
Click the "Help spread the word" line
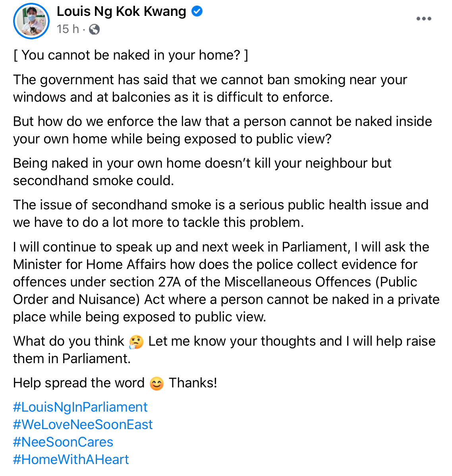(x=79, y=383)
